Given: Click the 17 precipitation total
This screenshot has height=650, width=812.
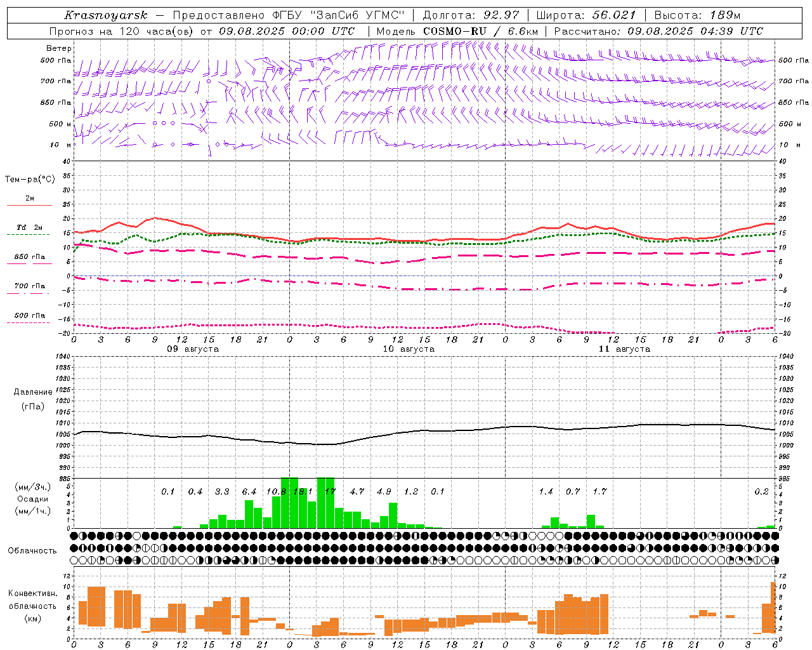Looking at the screenshot, I should [330, 492].
